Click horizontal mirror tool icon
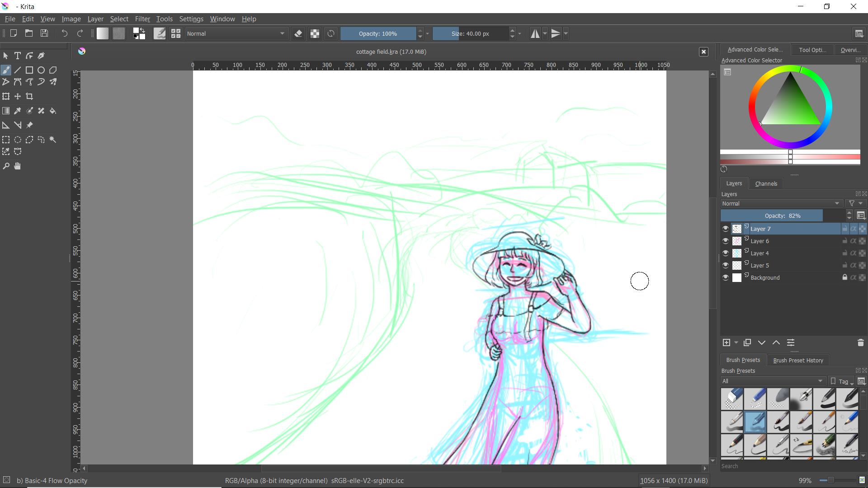This screenshot has width=868, height=488. tap(535, 33)
